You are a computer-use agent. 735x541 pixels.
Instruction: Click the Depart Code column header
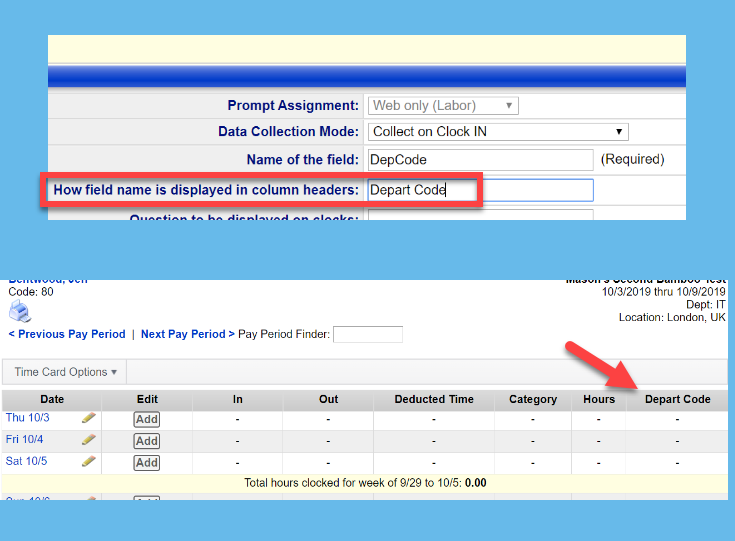pyautogui.click(x=677, y=399)
